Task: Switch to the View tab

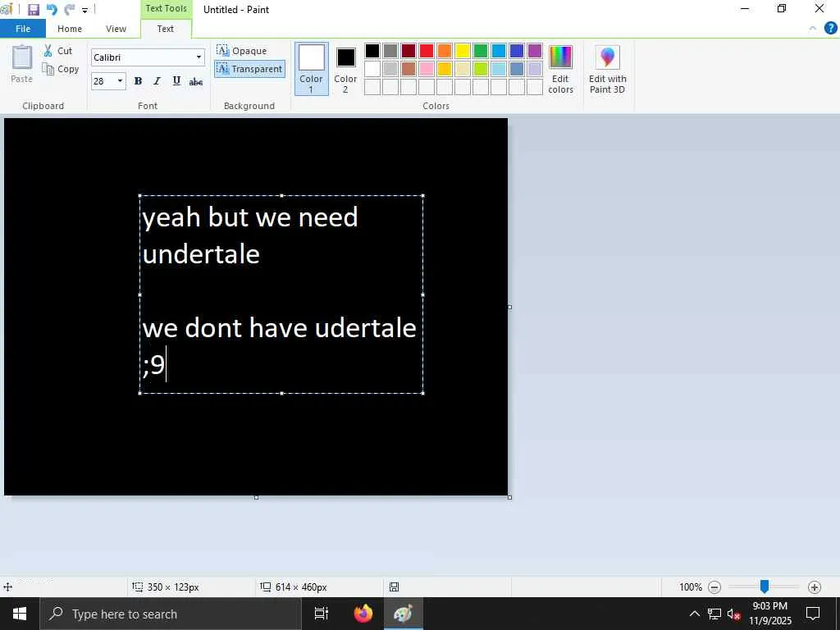Action: 116,29
